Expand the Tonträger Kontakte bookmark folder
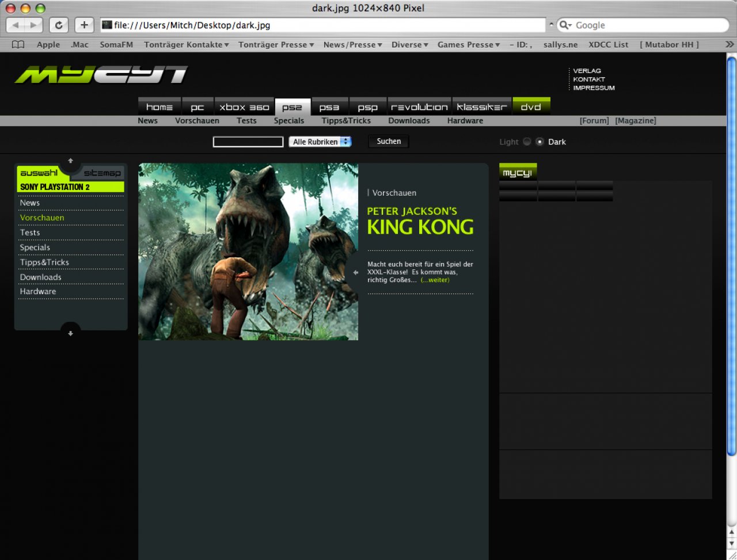Screen dimensions: 737x560 [x=187, y=44]
